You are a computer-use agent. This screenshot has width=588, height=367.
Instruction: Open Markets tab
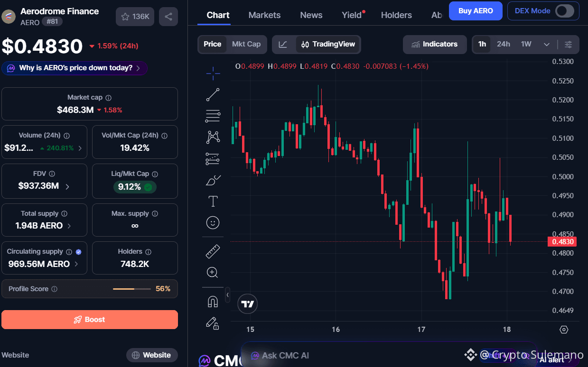point(264,15)
